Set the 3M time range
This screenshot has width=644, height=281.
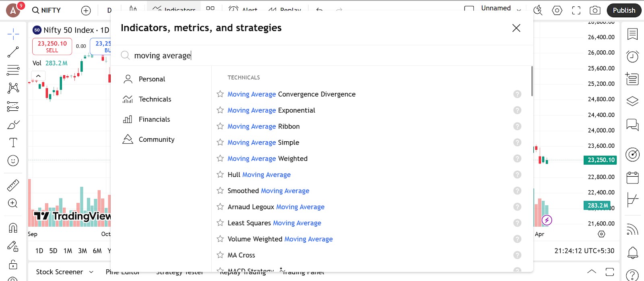[83, 251]
